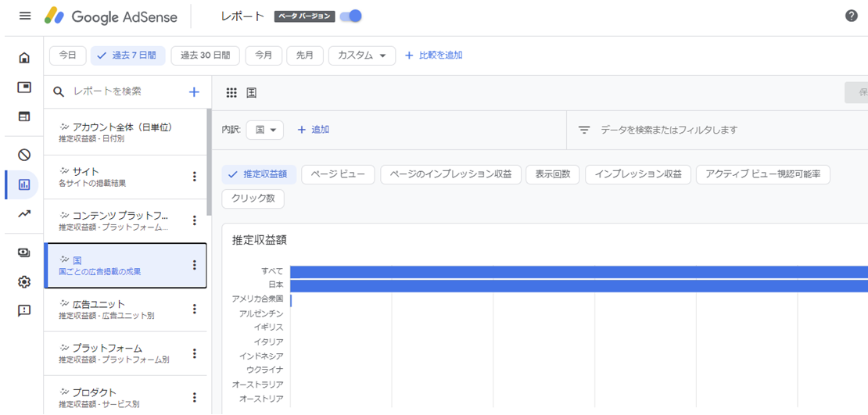The width and height of the screenshot is (868, 415).
Task: Select 今月 date range
Action: click(x=264, y=55)
